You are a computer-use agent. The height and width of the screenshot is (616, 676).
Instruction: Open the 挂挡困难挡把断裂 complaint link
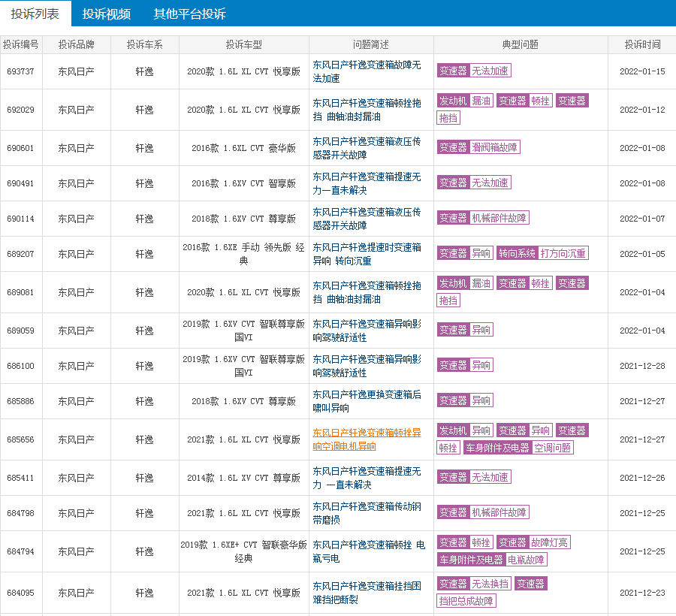click(367, 593)
